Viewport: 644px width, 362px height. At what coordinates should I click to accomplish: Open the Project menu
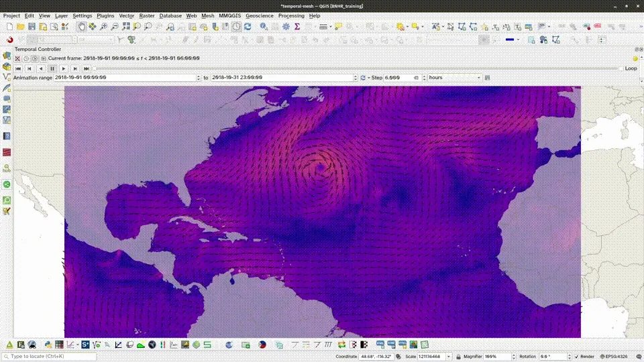[x=11, y=15]
